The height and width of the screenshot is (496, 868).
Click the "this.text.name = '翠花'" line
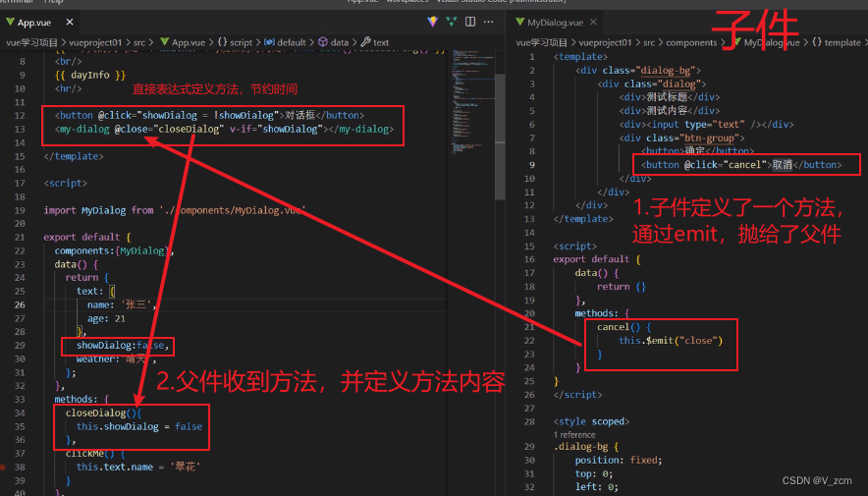coord(137,467)
